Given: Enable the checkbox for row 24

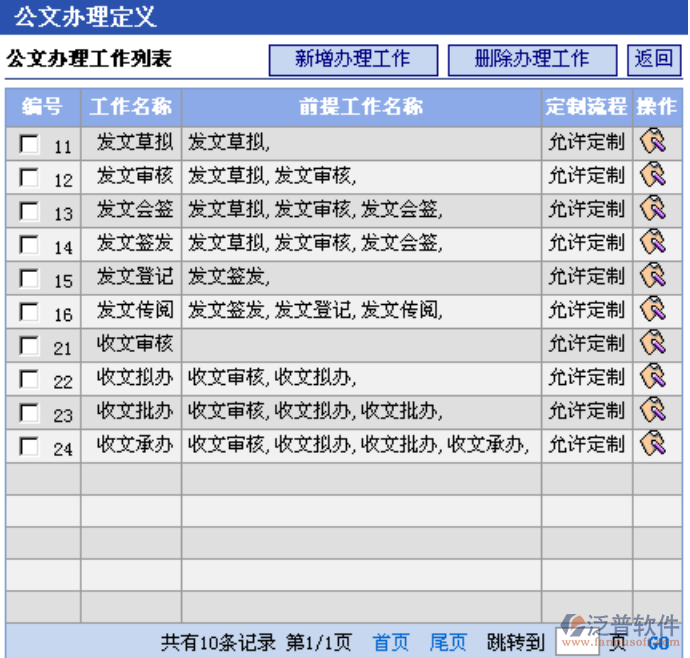Looking at the screenshot, I should click(x=29, y=446).
